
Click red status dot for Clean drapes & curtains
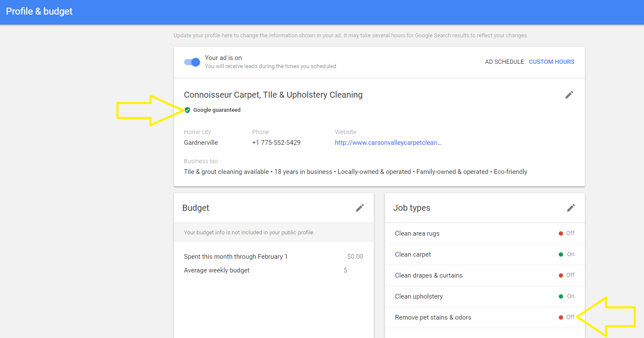561,275
